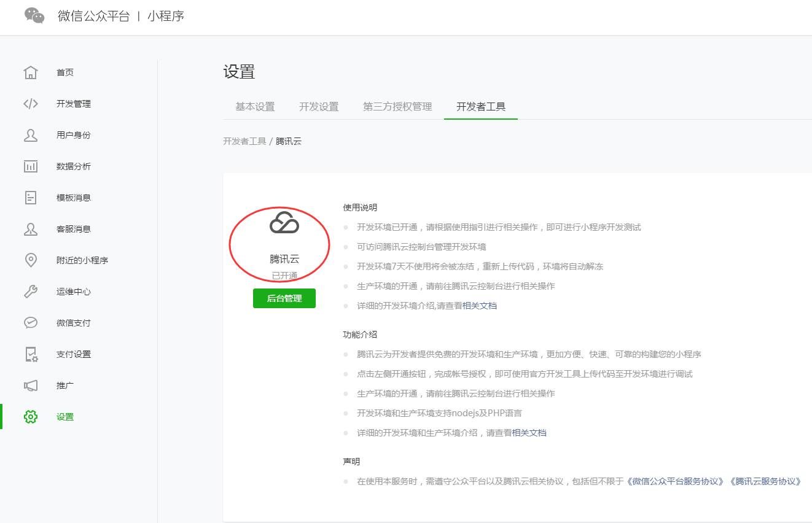Click the 开发者工具 breadcrumb link
The image size is (812, 523).
click(244, 141)
